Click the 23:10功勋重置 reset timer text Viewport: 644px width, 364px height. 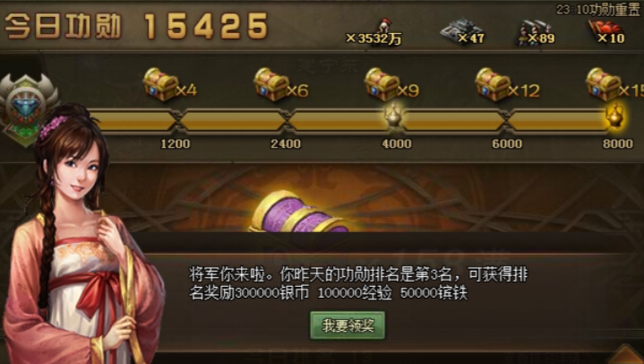pos(597,10)
